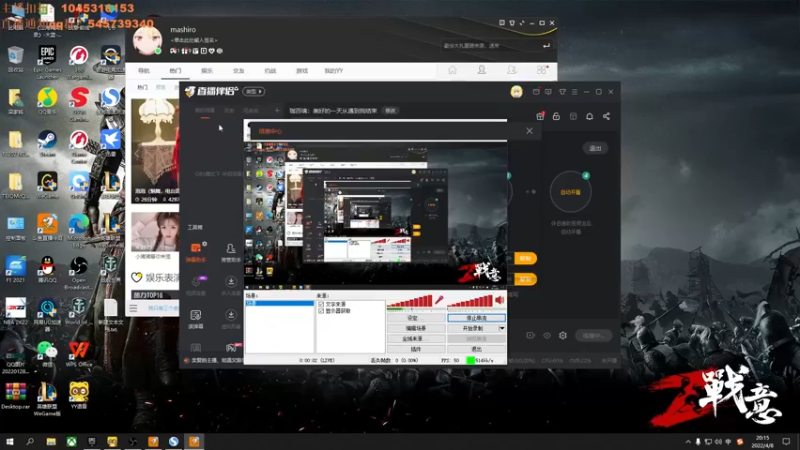
Task: Open the My YY tab in YY window
Action: click(334, 71)
